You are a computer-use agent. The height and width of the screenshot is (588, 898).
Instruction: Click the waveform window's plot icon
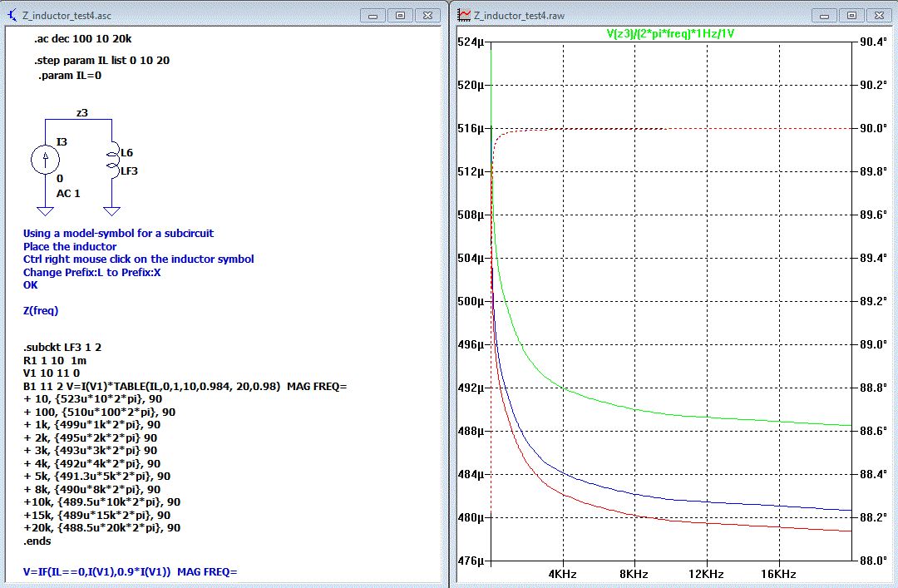coord(463,15)
